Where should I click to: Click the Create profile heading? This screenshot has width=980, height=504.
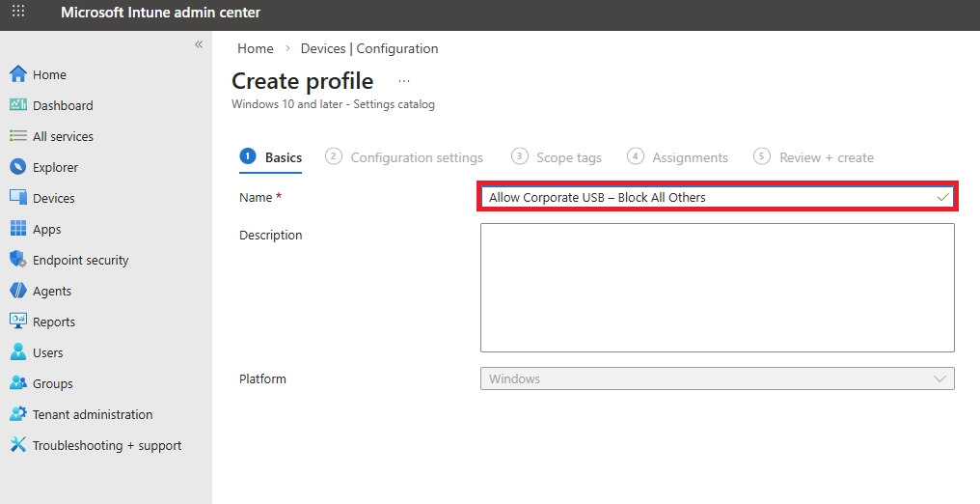303,81
